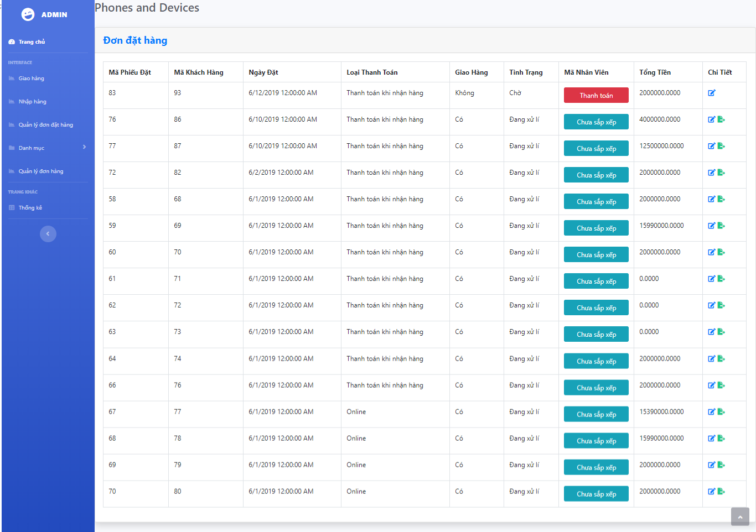The height and width of the screenshot is (532, 756).
Task: Open edit icon for order 77, customer 87
Action: tap(712, 146)
